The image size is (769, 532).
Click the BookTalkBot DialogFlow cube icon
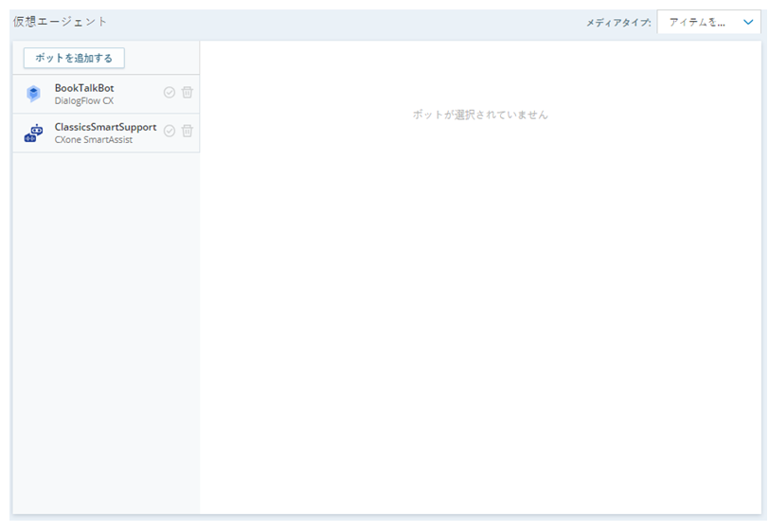[x=33, y=93]
